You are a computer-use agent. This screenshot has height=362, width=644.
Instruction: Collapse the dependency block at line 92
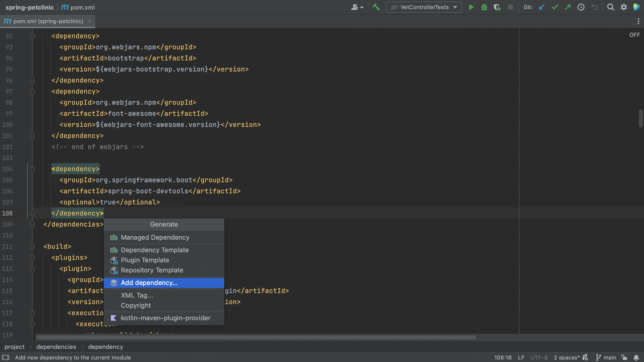pos(32,36)
